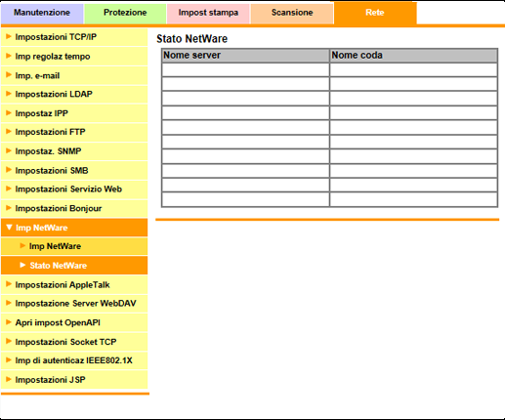The image size is (505, 420).
Task: Switch to the Manutenzione tab
Action: pyautogui.click(x=42, y=13)
